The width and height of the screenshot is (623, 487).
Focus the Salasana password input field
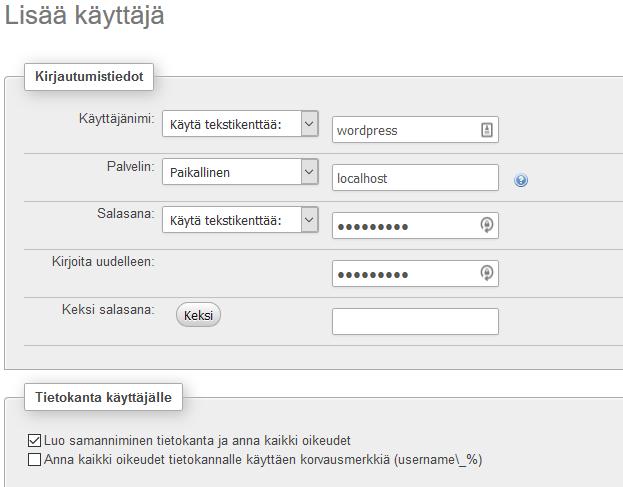coord(415,226)
